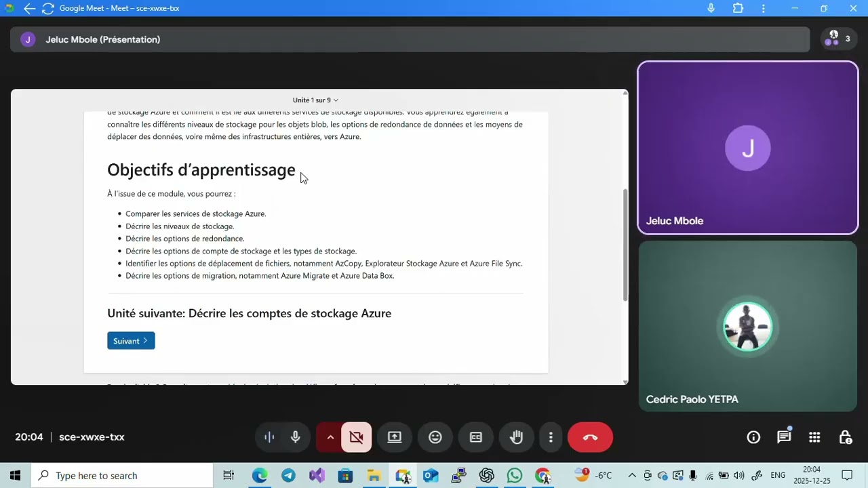The image size is (868, 488).
Task: Expand the camera options arrow
Action: click(330, 437)
